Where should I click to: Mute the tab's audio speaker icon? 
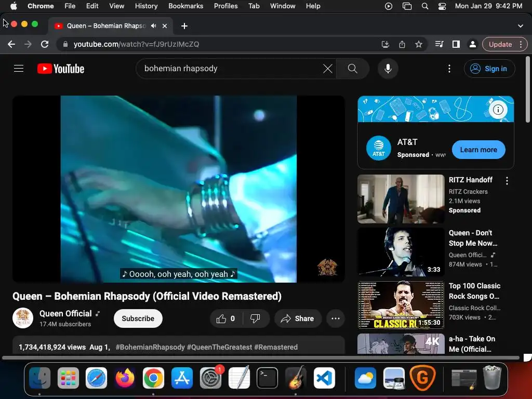(154, 26)
